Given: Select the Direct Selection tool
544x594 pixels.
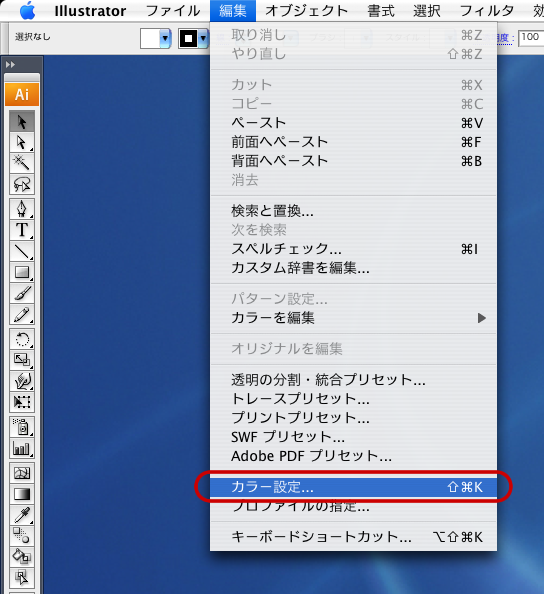Looking at the screenshot, I should [22, 142].
